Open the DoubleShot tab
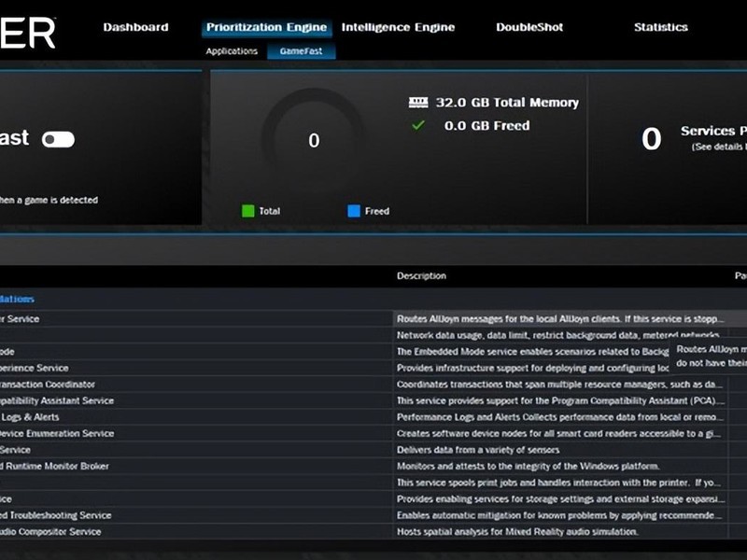The height and width of the screenshot is (560, 747). (x=529, y=27)
